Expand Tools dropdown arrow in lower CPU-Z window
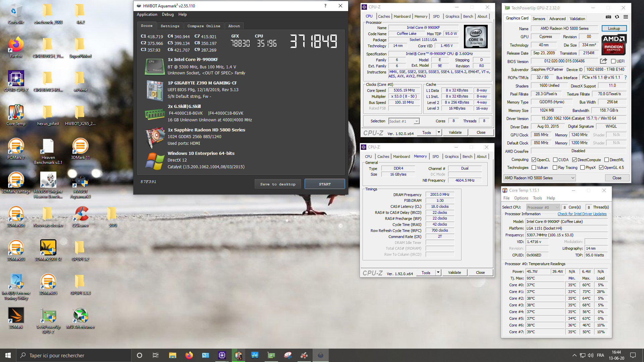 click(438, 273)
